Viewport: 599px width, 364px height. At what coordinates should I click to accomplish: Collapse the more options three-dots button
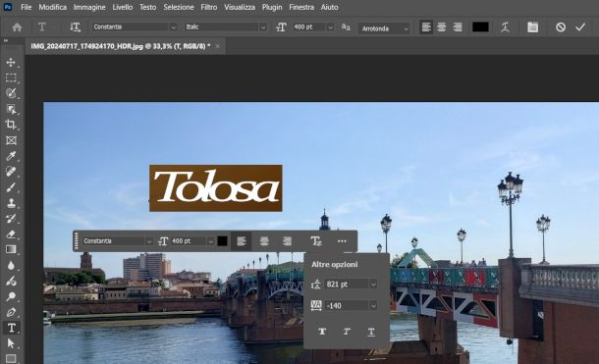(342, 241)
